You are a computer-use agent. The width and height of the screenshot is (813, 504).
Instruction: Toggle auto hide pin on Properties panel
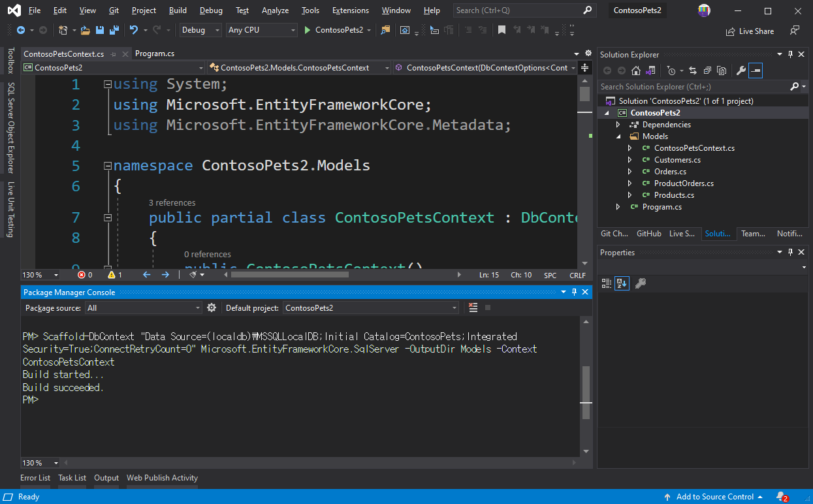click(791, 253)
